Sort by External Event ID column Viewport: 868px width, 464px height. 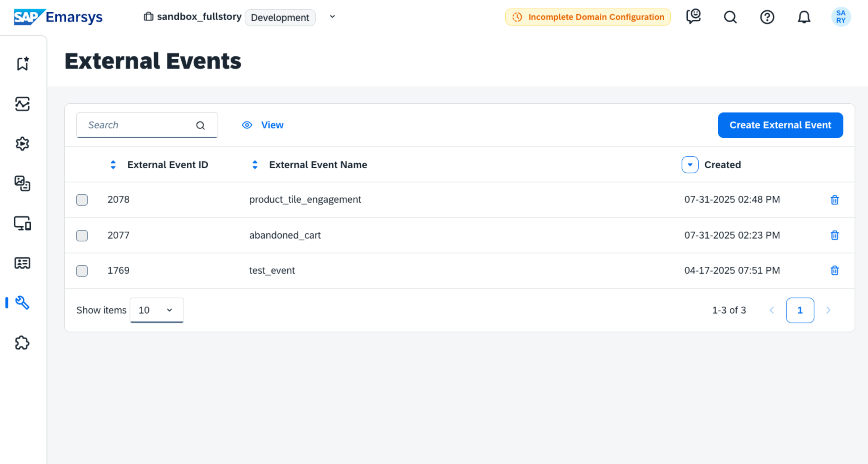(x=113, y=165)
